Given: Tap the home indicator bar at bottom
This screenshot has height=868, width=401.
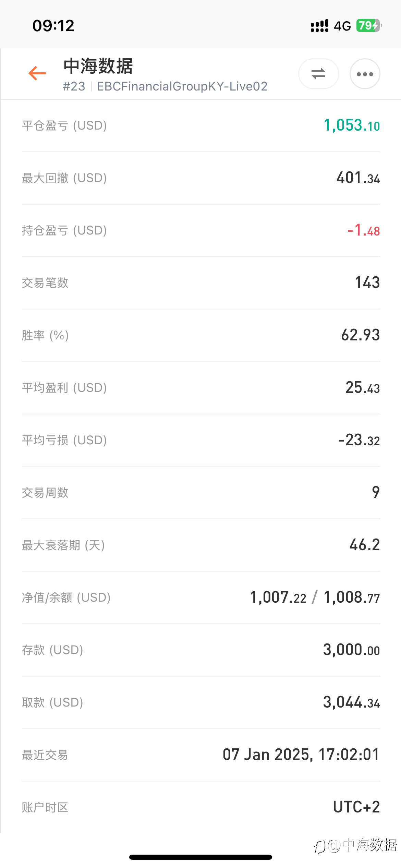Looking at the screenshot, I should 200,857.
